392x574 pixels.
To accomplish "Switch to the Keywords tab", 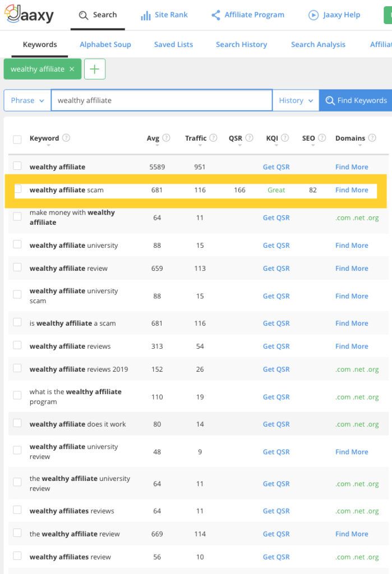I will coord(40,45).
